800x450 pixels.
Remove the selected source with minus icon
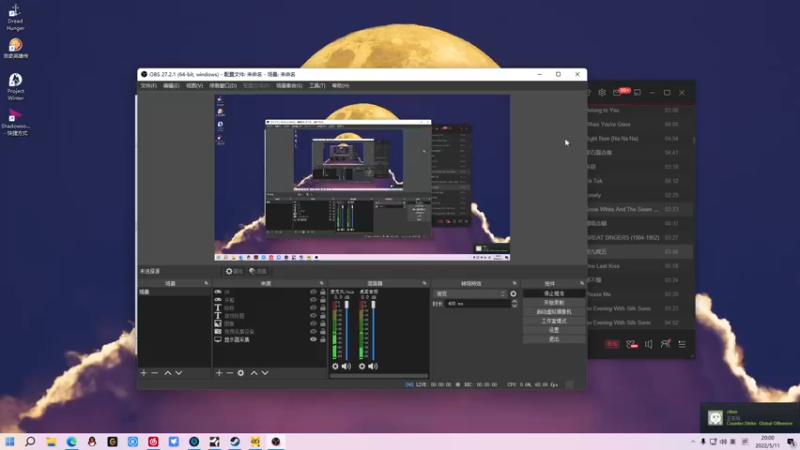[230, 373]
